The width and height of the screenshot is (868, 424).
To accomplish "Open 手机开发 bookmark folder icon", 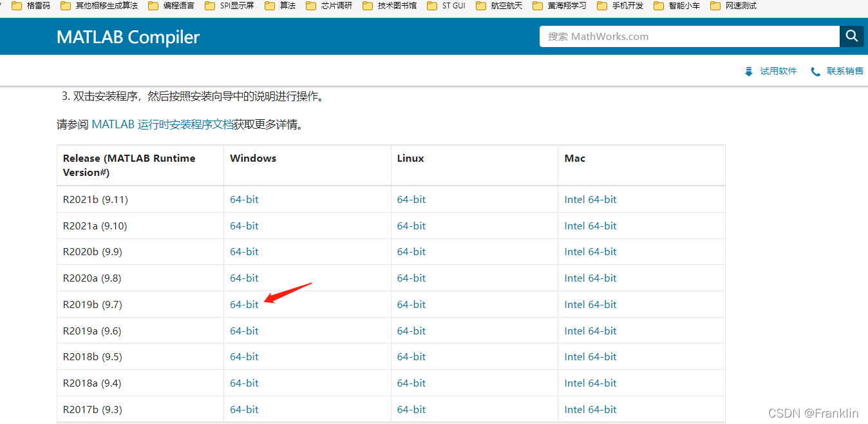I will point(601,6).
